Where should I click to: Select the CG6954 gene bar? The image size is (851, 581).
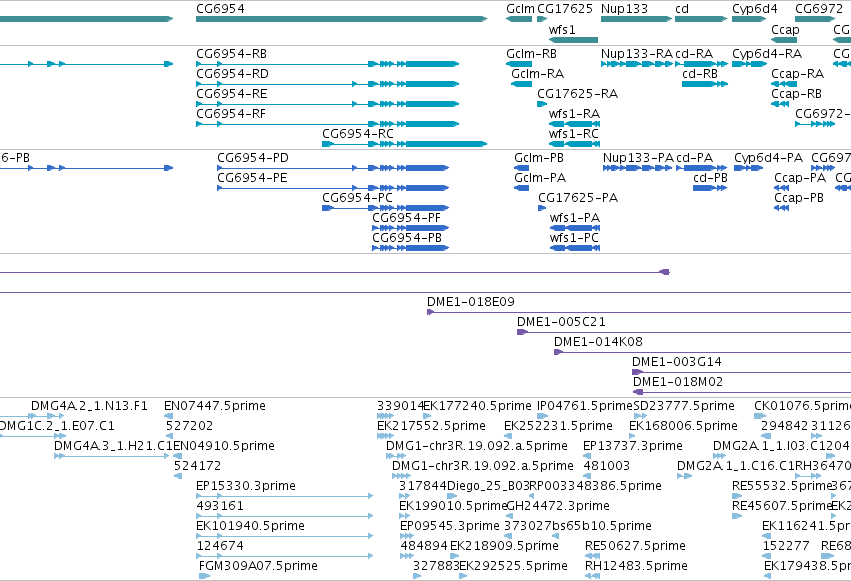tap(341, 19)
